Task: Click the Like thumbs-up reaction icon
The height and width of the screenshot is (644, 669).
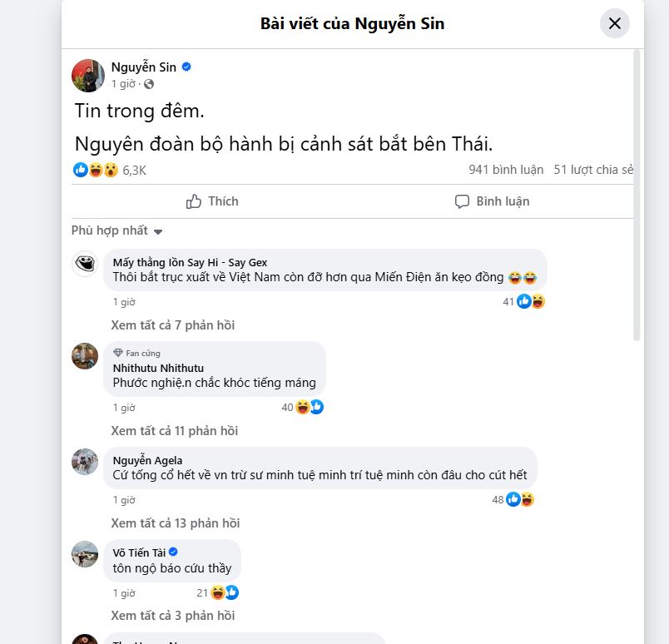Action: click(x=80, y=170)
